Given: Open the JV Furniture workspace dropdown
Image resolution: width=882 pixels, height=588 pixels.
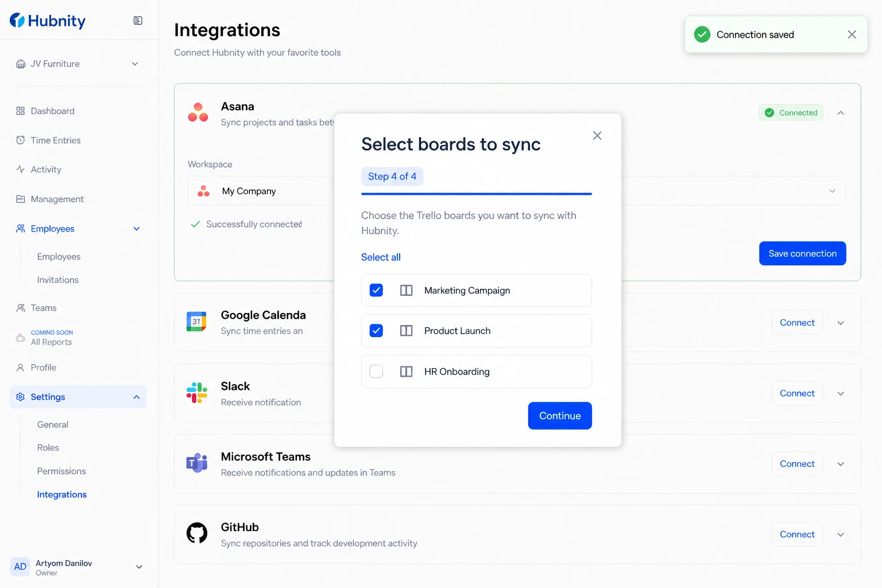Looking at the screenshot, I should point(135,64).
